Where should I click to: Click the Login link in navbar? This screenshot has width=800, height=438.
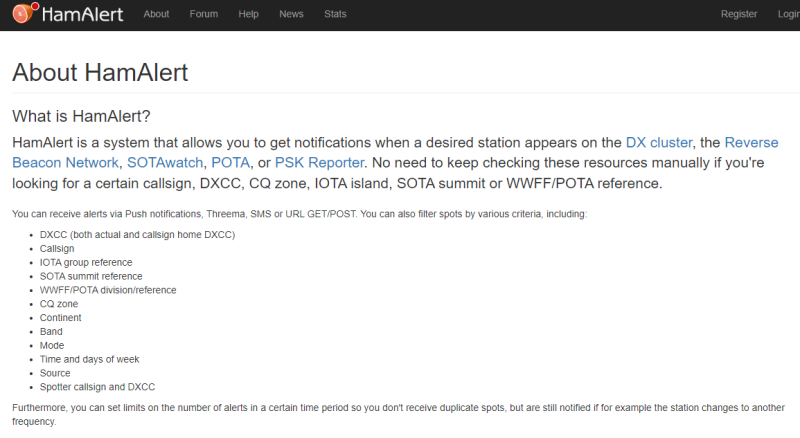tap(787, 14)
